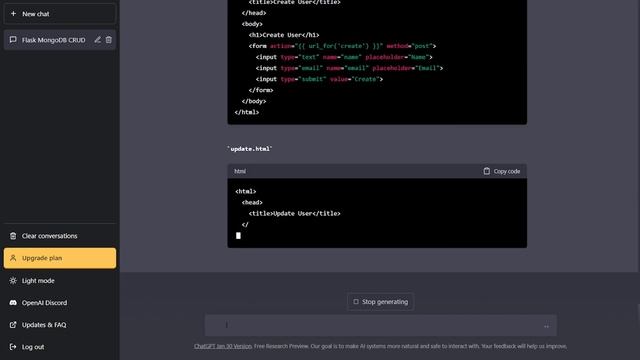Open the Upgrade plan option

(x=60, y=258)
